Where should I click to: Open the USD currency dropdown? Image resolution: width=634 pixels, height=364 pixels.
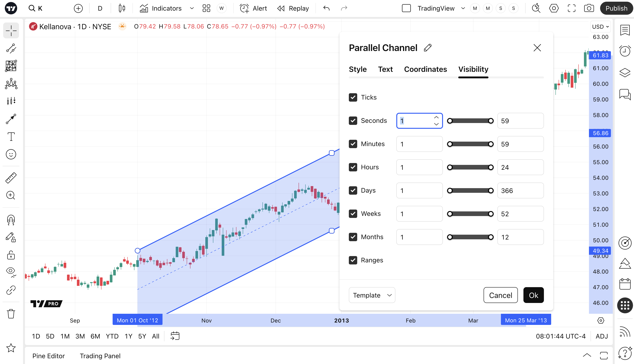(x=600, y=26)
